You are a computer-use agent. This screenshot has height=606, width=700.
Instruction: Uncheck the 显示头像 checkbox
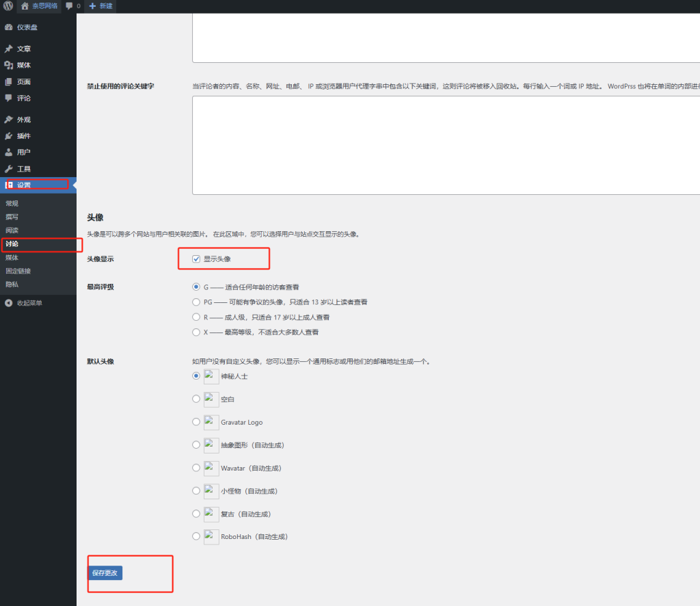[x=196, y=259]
